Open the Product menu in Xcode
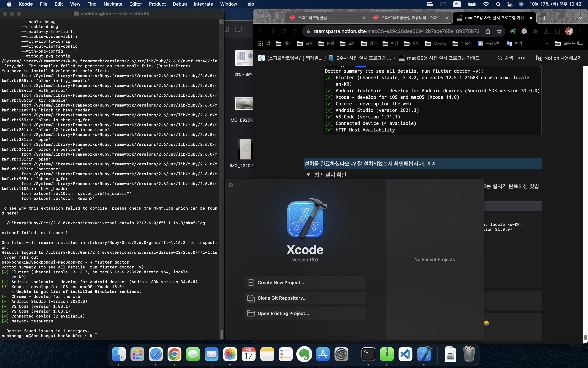 [157, 4]
